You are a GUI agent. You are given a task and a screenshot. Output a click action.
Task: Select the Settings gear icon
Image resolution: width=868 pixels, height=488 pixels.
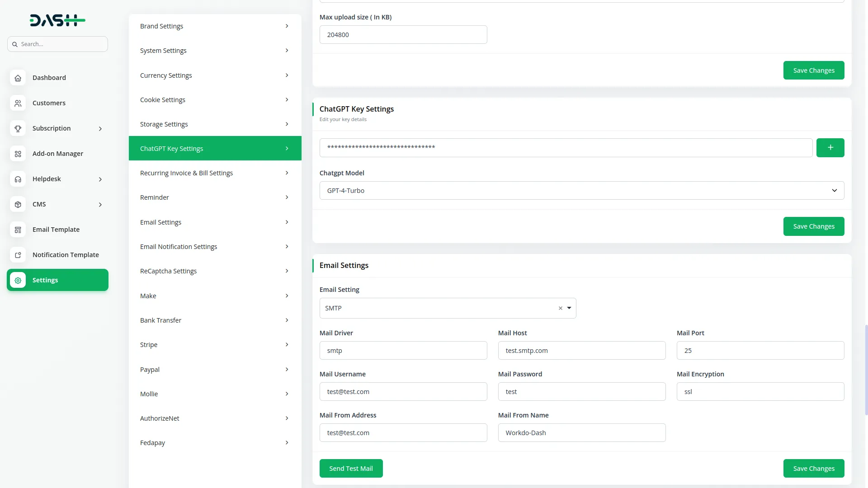[x=18, y=280]
